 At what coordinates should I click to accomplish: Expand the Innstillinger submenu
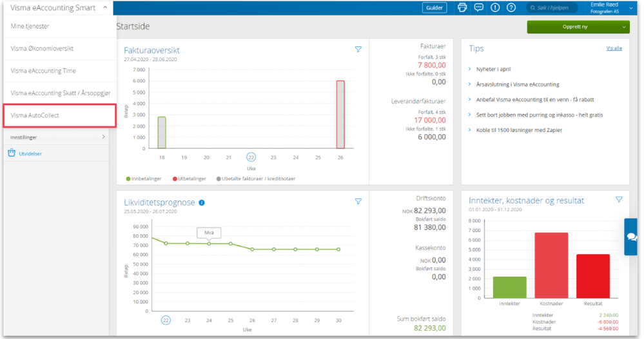pyautogui.click(x=103, y=137)
